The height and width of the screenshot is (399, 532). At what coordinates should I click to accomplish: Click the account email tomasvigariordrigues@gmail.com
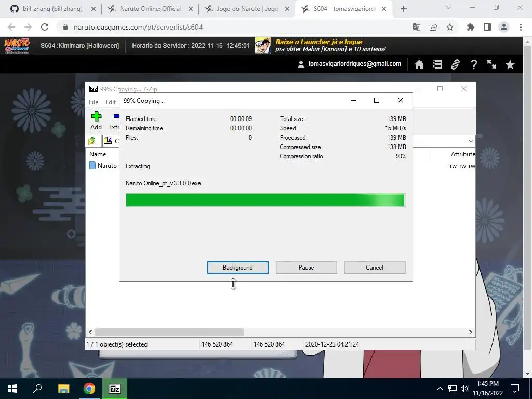[354, 64]
